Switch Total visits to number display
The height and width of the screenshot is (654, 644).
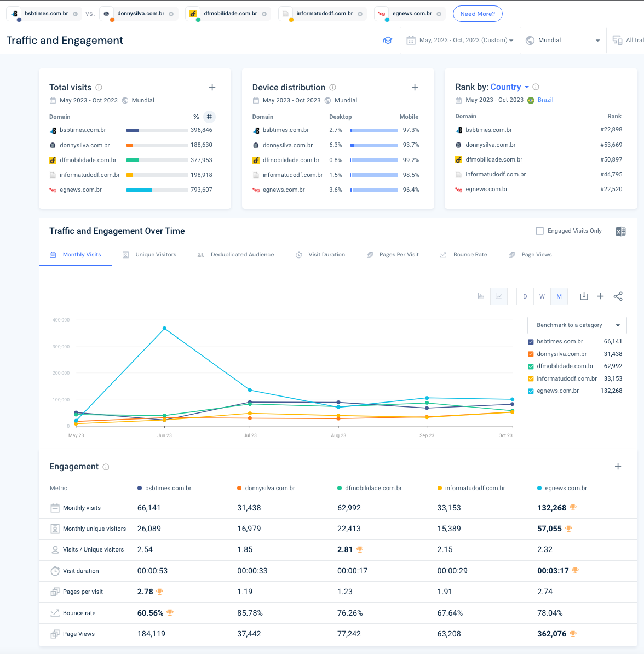[x=209, y=117]
